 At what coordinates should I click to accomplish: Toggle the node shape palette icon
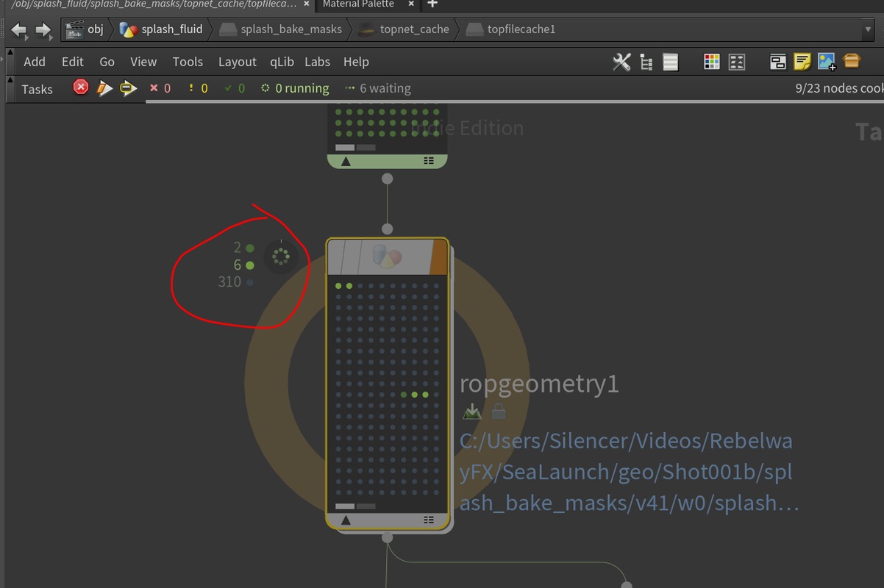(x=737, y=62)
